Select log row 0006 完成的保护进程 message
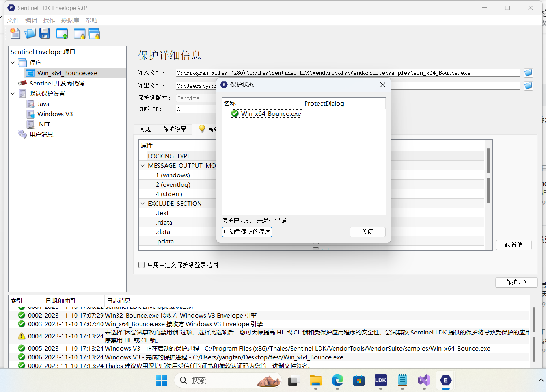 [x=224, y=357]
